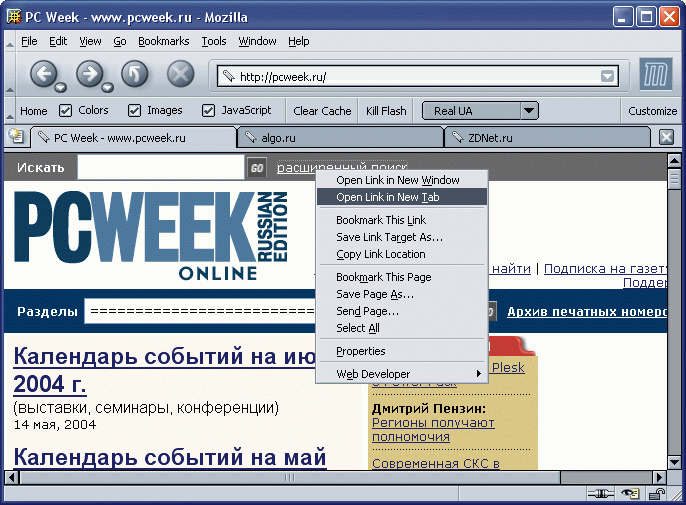Click the horizontal scrollbar thumb

click(290, 477)
